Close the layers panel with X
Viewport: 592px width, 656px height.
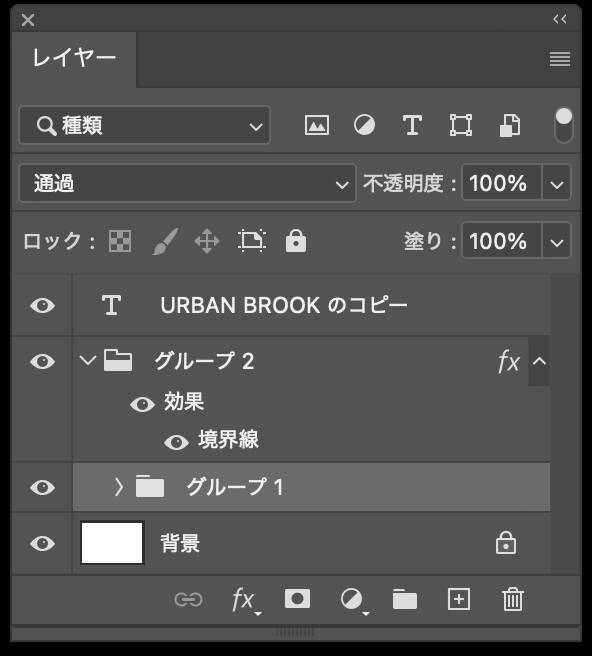pyautogui.click(x=28, y=20)
